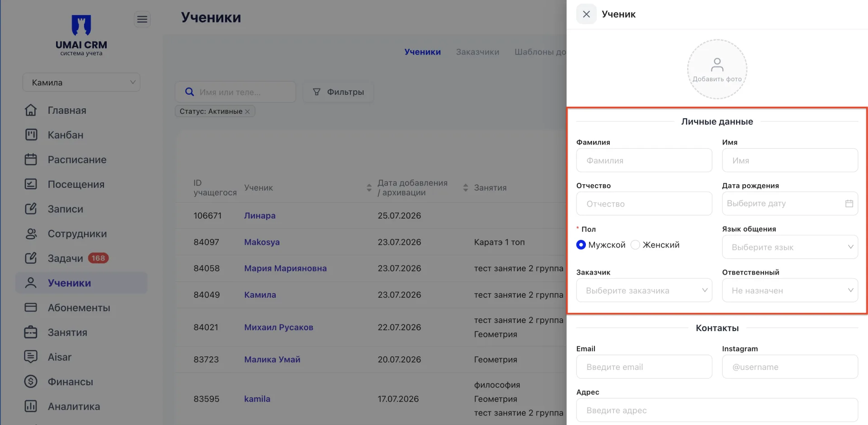Open Аналитика chart icon in sidebar

click(x=31, y=406)
